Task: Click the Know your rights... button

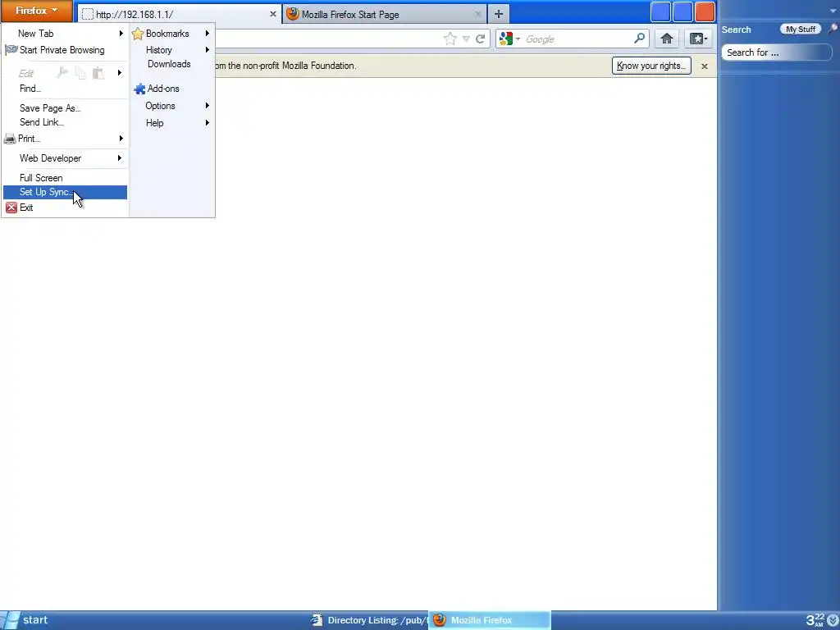Action: (x=651, y=66)
